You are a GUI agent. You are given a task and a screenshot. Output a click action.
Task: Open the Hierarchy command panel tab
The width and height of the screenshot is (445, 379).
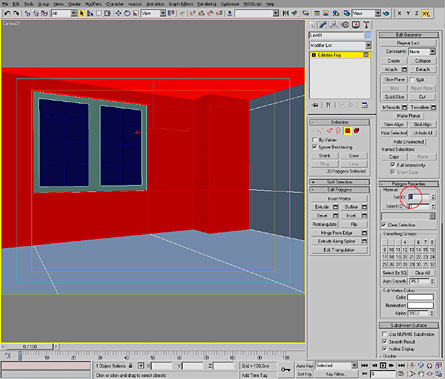click(334, 25)
